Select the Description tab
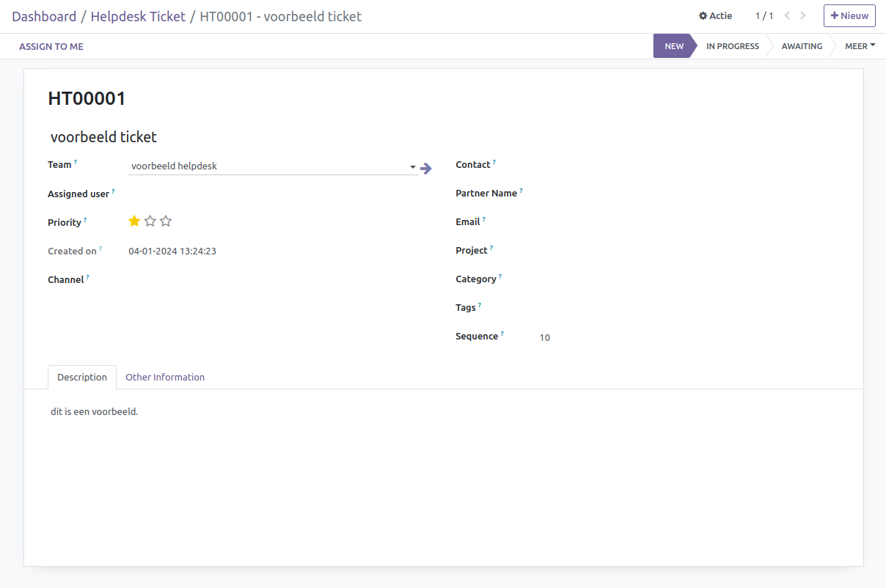Screen dimensions: 886x588 coord(81,377)
